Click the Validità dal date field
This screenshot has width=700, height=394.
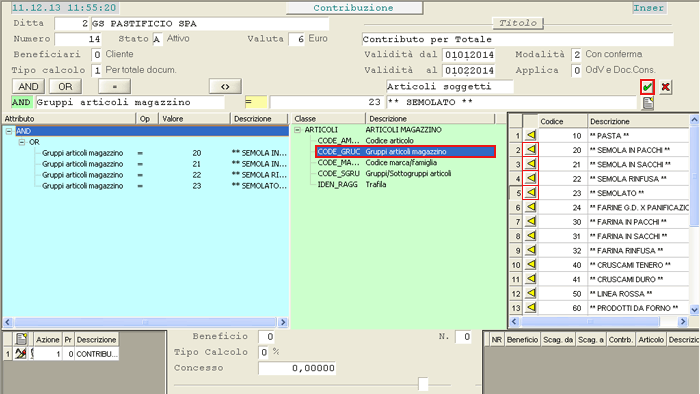point(469,54)
